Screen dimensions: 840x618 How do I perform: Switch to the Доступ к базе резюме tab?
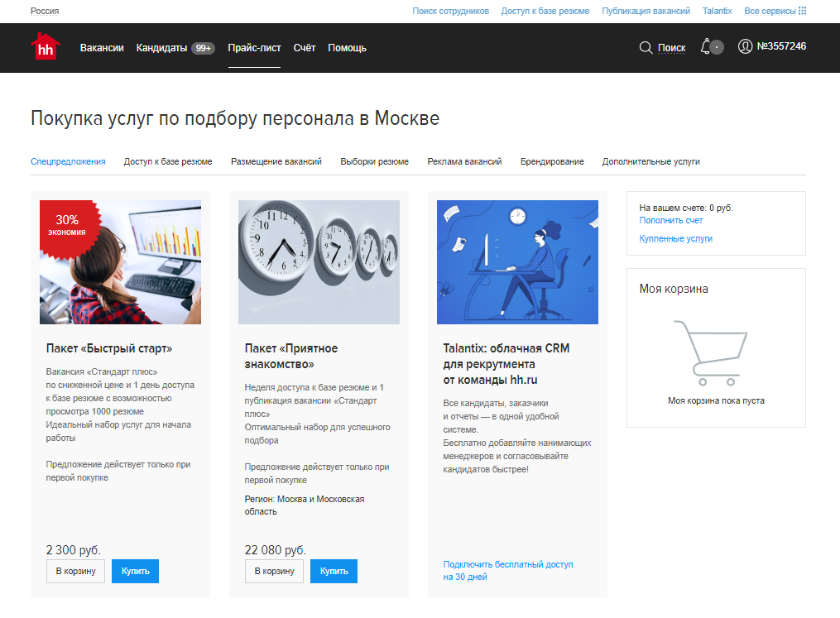pos(168,161)
